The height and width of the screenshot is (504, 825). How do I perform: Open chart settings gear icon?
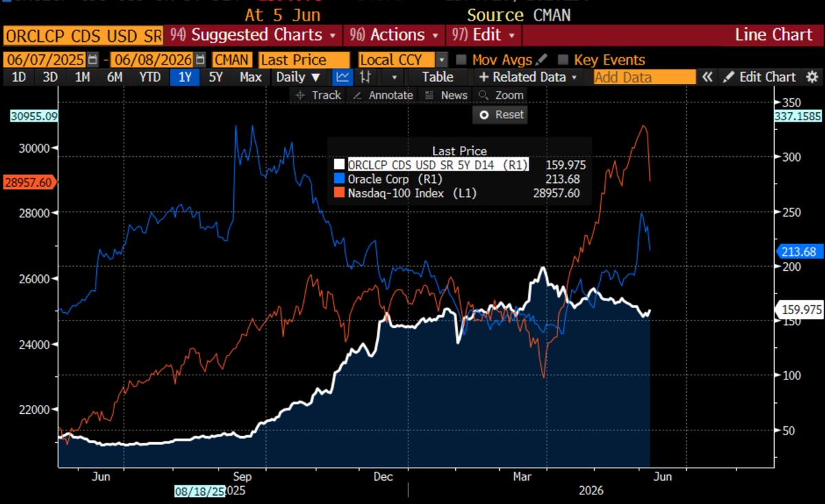tap(812, 77)
